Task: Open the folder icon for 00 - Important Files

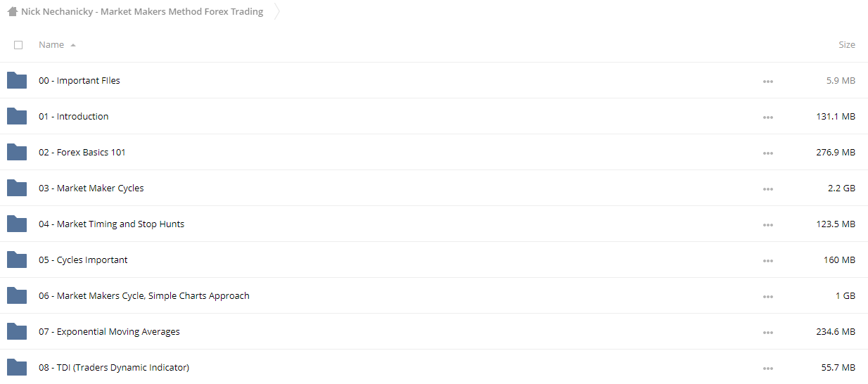Action: click(x=17, y=80)
